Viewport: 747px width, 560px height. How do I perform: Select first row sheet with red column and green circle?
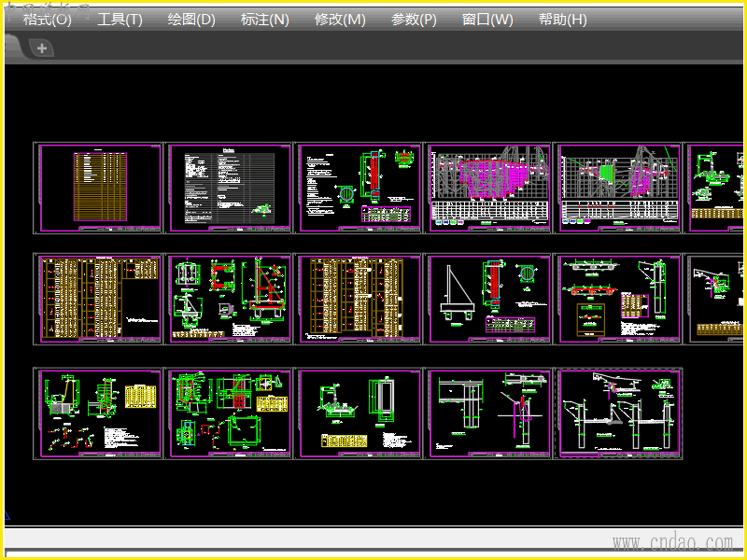[x=359, y=189]
